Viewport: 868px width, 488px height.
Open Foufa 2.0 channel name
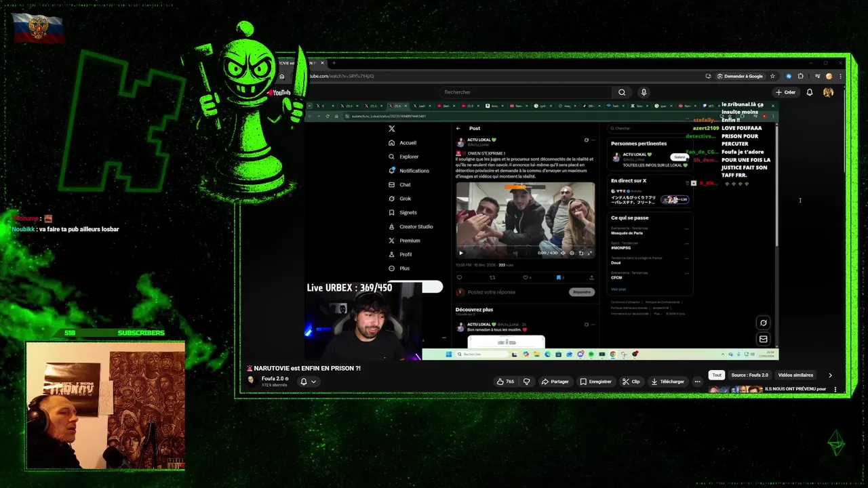[273, 379]
